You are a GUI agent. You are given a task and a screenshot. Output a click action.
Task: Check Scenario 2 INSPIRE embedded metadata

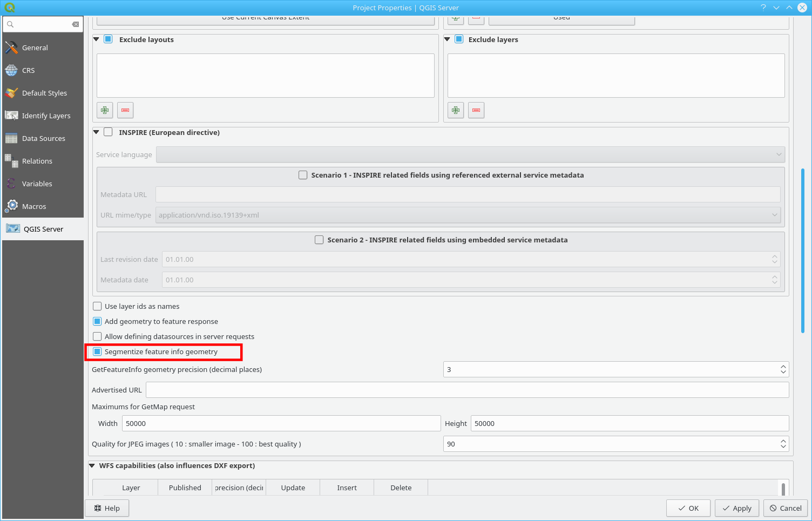pos(319,240)
